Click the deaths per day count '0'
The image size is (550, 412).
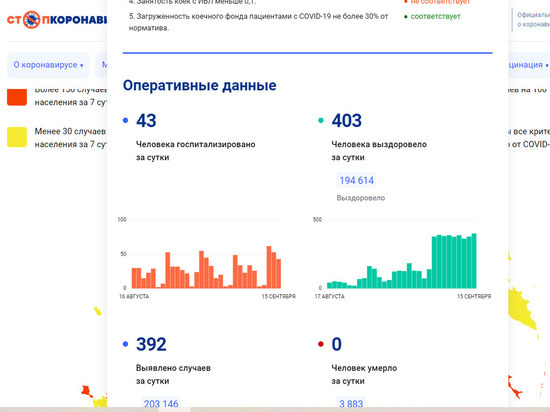[337, 344]
